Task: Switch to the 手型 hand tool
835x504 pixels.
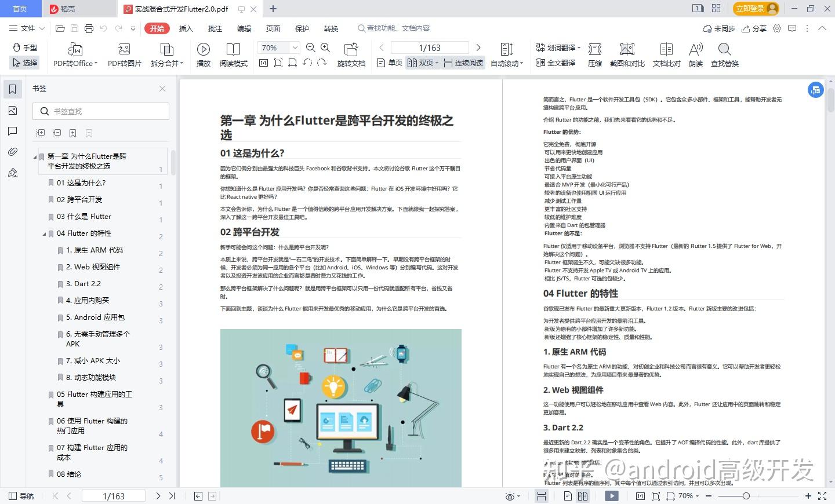Action: pyautogui.click(x=24, y=47)
